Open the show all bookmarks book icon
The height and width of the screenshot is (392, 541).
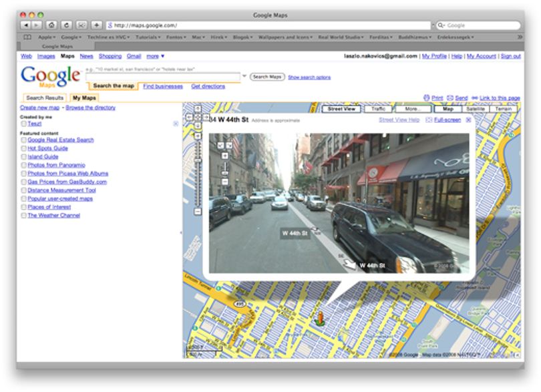coord(27,37)
